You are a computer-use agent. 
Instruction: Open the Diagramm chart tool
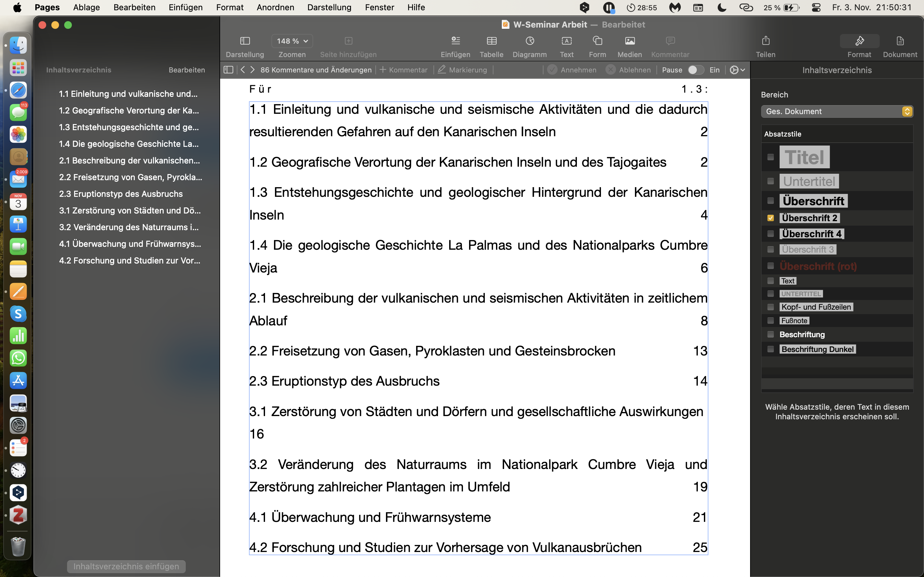tap(530, 41)
